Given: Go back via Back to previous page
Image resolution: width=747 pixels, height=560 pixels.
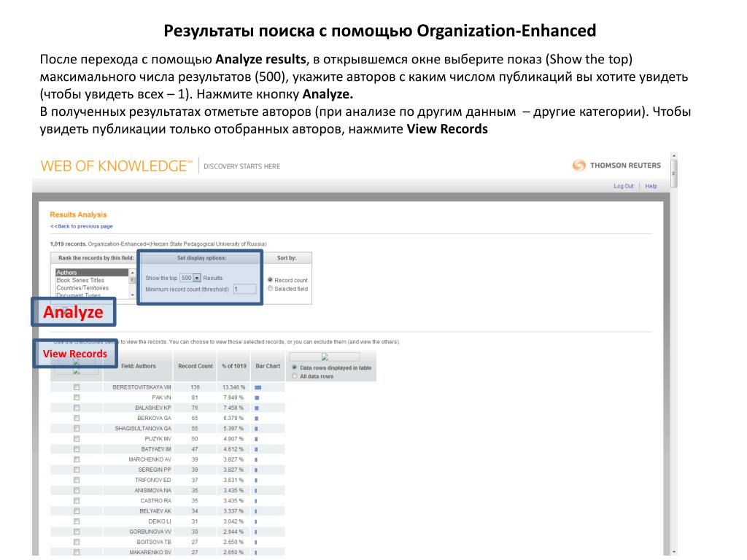Looking at the screenshot, I should (82, 226).
